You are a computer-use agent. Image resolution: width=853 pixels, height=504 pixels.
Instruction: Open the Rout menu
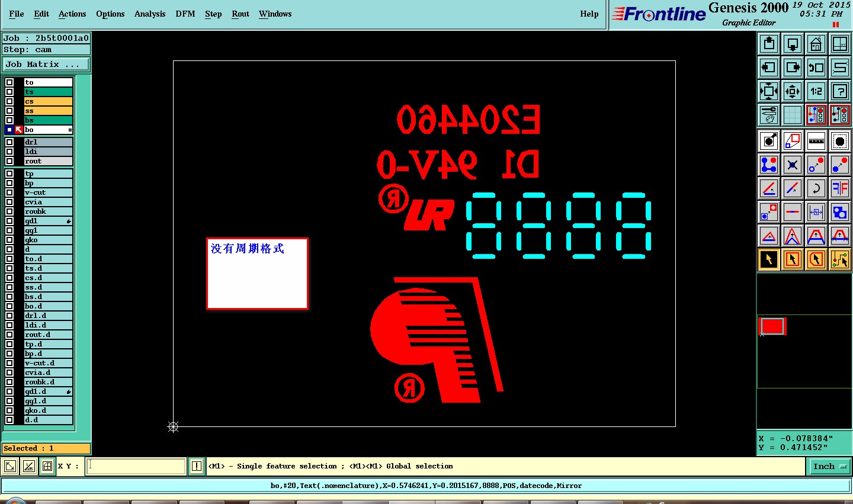240,14
